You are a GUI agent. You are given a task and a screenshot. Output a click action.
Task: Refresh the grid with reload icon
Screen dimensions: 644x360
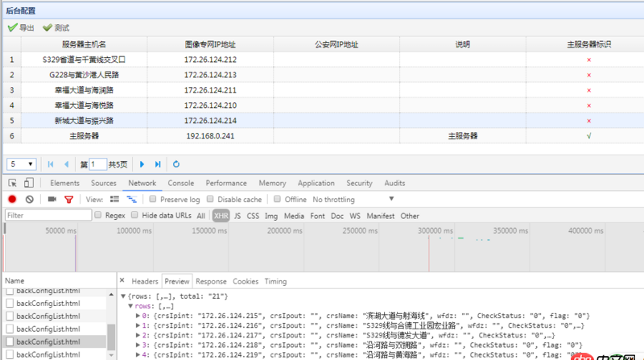(176, 164)
